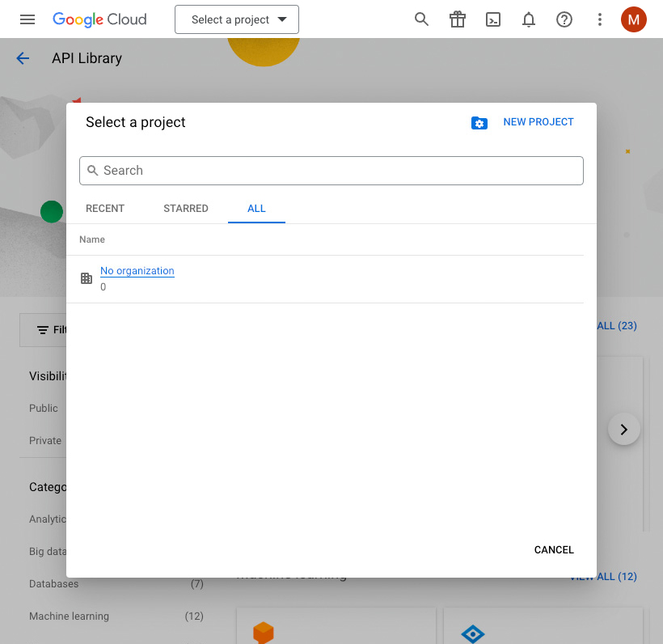Screen dimensions: 663x644
Task: Click the new project folder icon
Action: pos(479,123)
